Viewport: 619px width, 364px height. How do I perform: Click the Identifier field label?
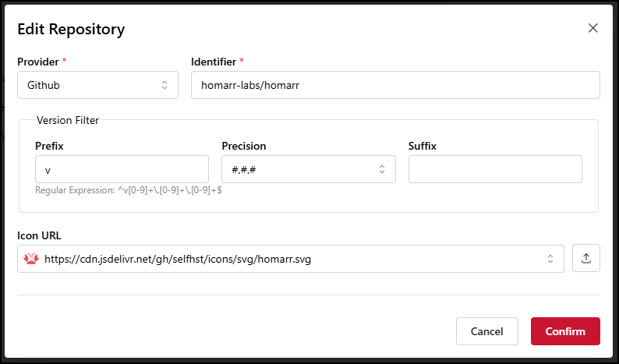(x=214, y=61)
